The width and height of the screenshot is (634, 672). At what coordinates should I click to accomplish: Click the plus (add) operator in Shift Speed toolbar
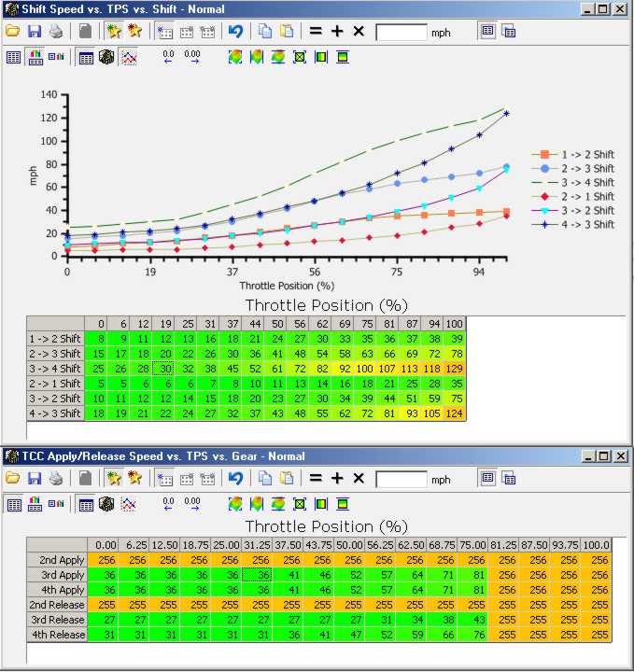click(x=337, y=32)
